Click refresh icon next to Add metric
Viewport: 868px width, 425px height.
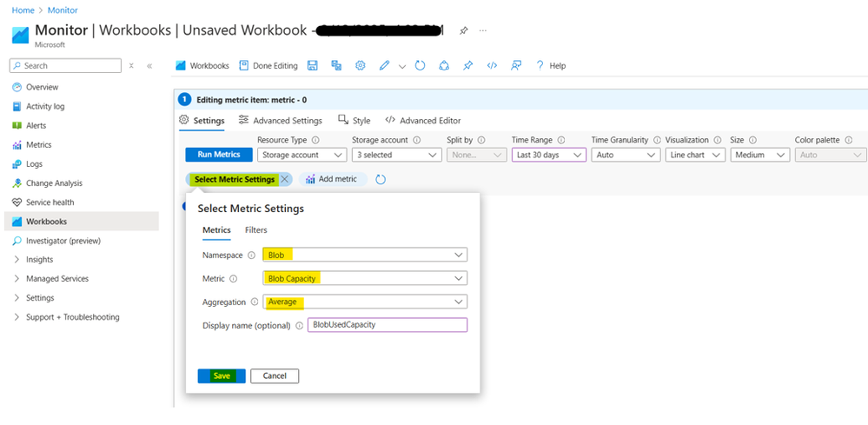[x=381, y=179]
